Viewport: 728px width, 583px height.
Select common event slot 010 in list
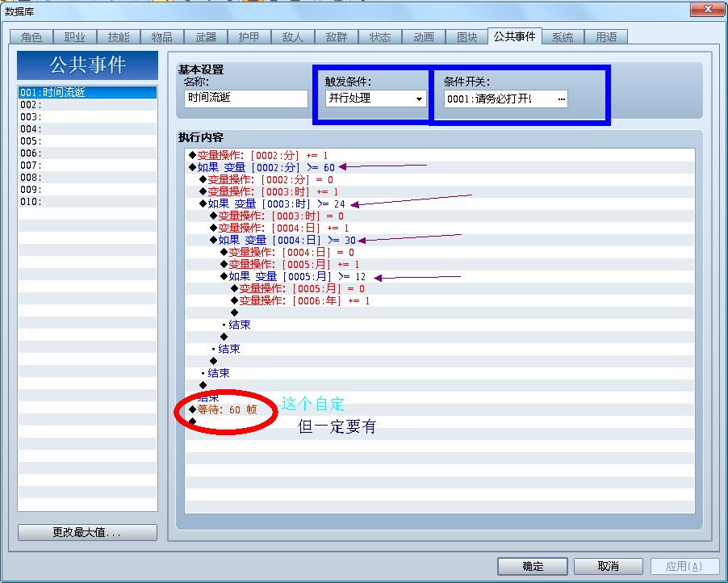87,202
